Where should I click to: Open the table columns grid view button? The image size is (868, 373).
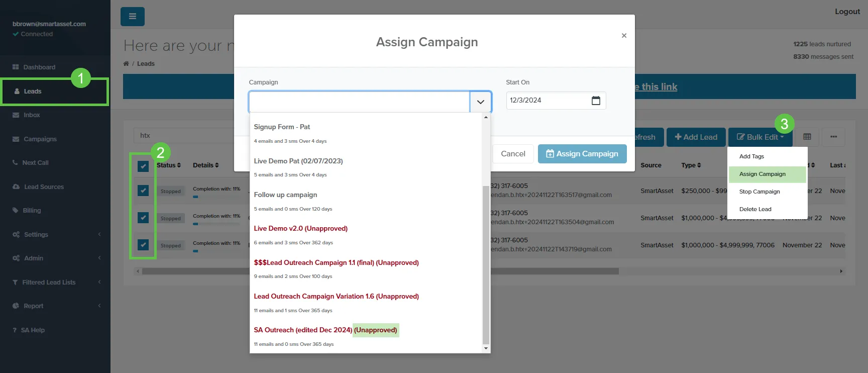point(807,137)
